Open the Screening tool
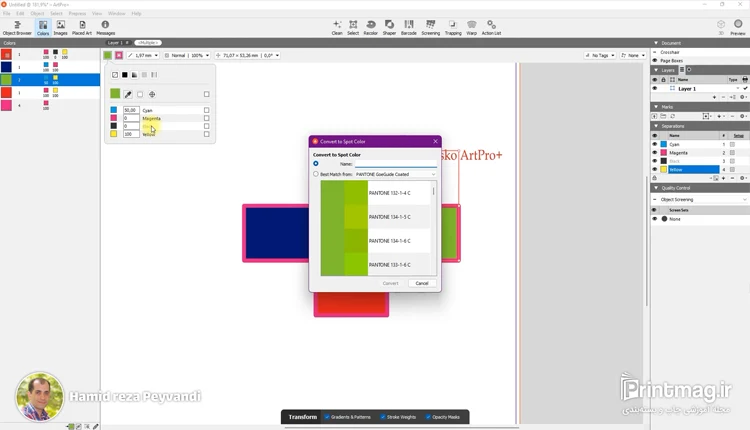The image size is (750, 430). click(430, 28)
